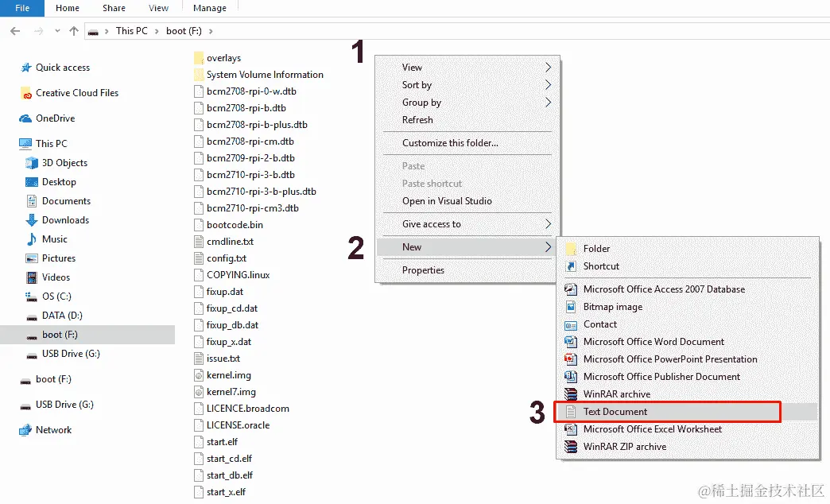Click the Bitmap image icon
This screenshot has height=504, width=830.
(571, 307)
